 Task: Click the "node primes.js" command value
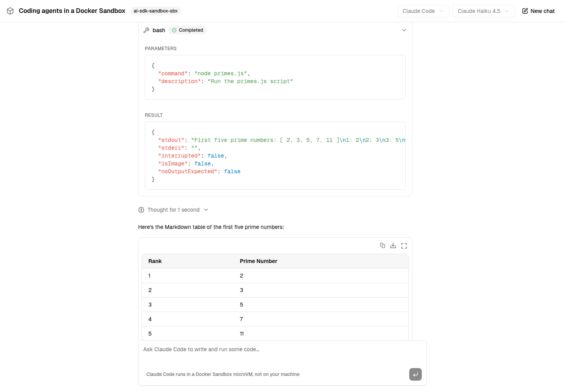221,73
